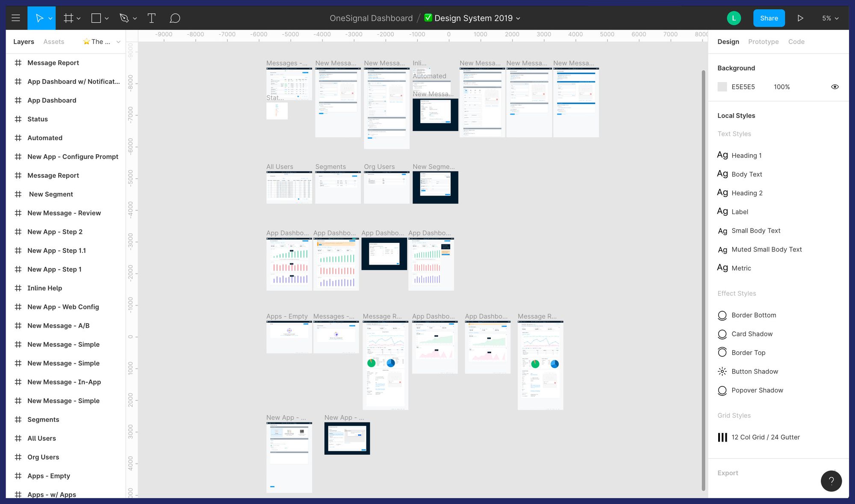Switch to the Code tab
This screenshot has width=855, height=504.
pos(795,41)
